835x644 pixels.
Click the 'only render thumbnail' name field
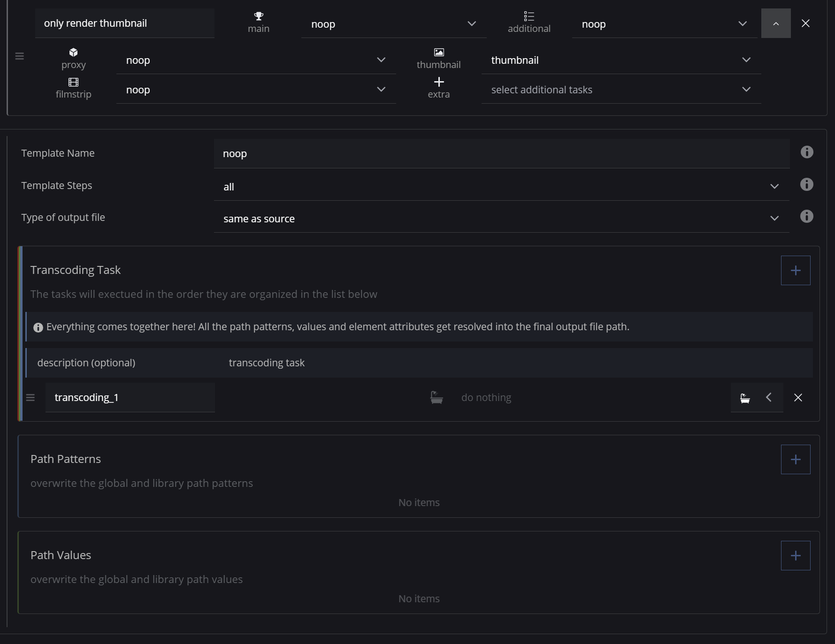coord(124,23)
